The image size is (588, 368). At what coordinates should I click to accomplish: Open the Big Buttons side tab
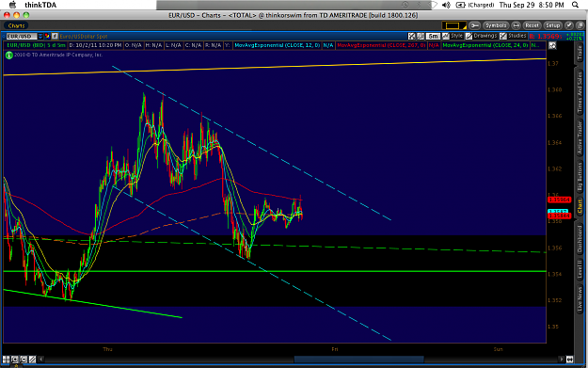click(x=580, y=177)
